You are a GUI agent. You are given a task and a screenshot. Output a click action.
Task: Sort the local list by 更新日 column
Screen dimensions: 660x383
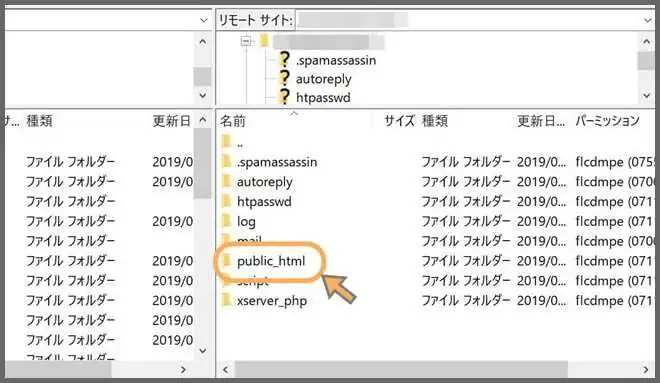pyautogui.click(x=172, y=121)
